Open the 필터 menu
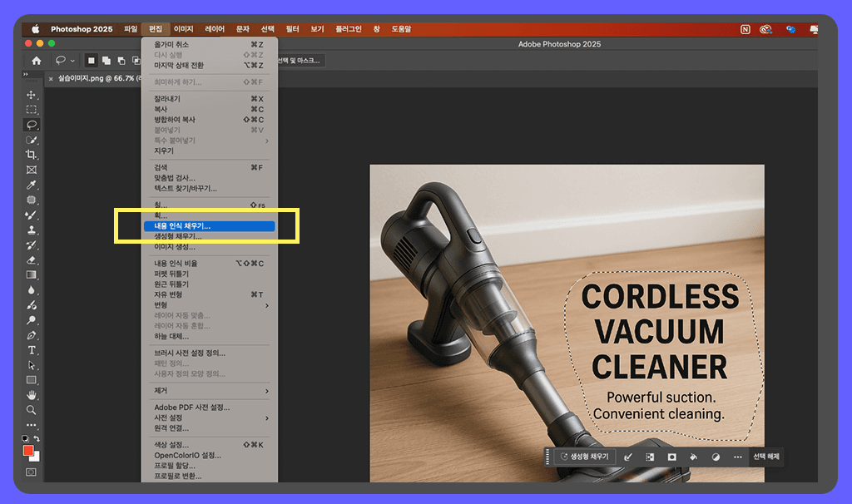 pos(292,29)
